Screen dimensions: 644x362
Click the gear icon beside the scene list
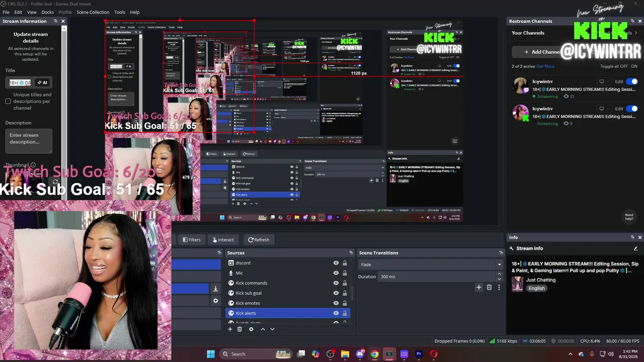(215, 301)
